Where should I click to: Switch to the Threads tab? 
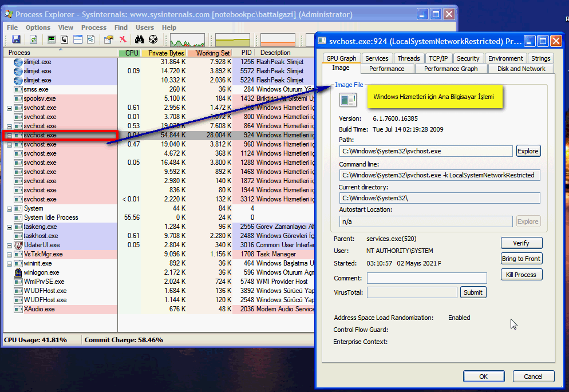pos(409,58)
